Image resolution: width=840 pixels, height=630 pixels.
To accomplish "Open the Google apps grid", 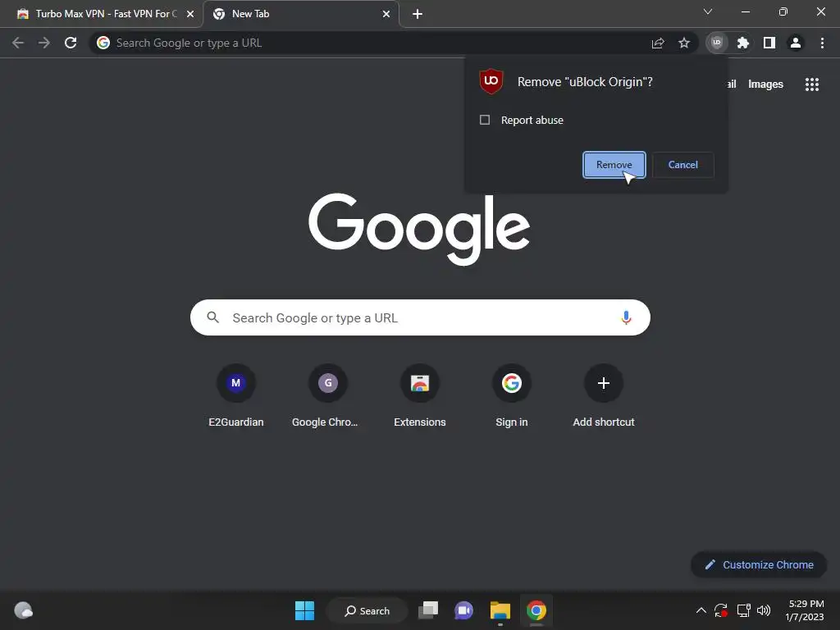I will pyautogui.click(x=812, y=84).
